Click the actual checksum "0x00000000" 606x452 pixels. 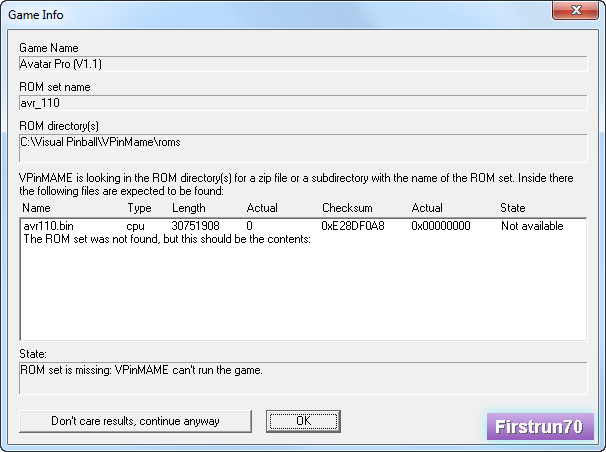click(441, 226)
